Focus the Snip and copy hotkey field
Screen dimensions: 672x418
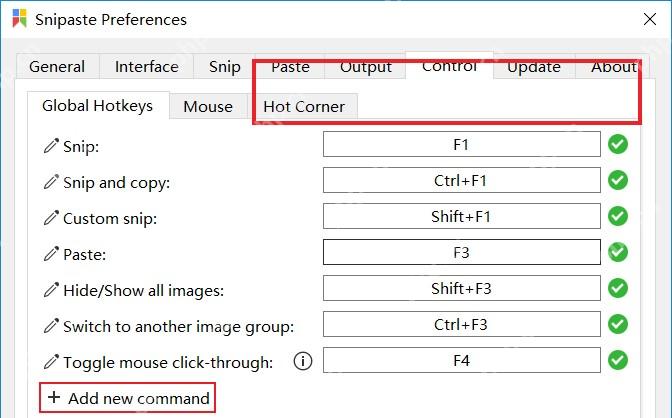point(462,180)
